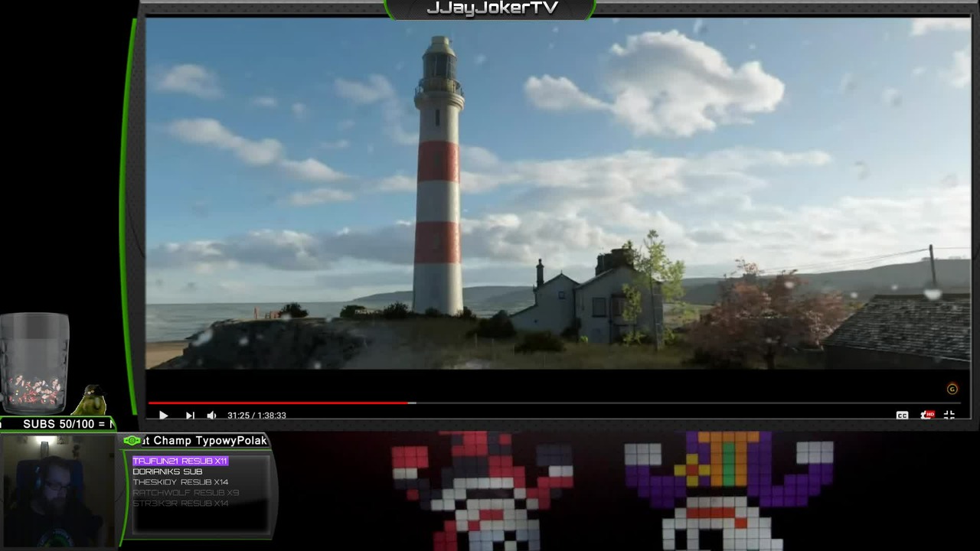Click the green champion belt icon
This screenshot has width=980, height=551.
[132, 440]
